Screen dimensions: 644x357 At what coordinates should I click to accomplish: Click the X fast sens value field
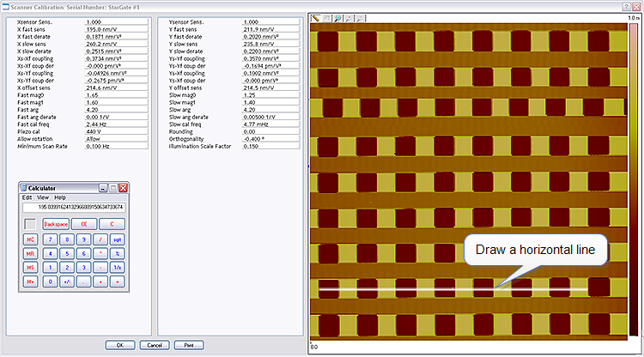click(117, 29)
